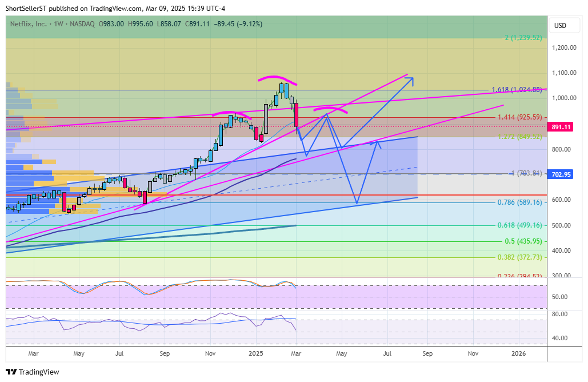Click the 1,000.00 price axis label
This screenshot has width=588, height=382.
[x=564, y=98]
